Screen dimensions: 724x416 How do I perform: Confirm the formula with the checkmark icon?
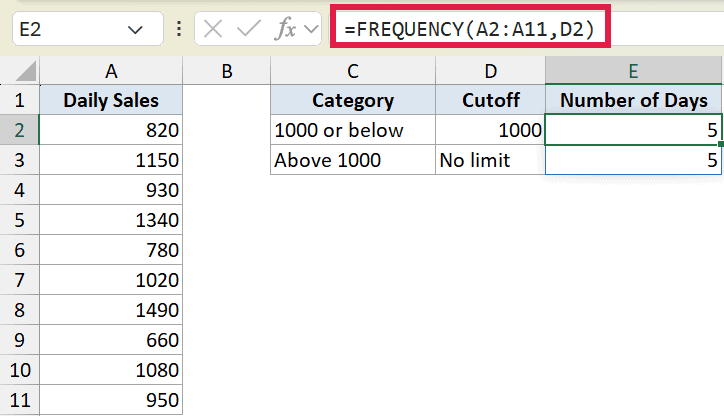point(248,29)
